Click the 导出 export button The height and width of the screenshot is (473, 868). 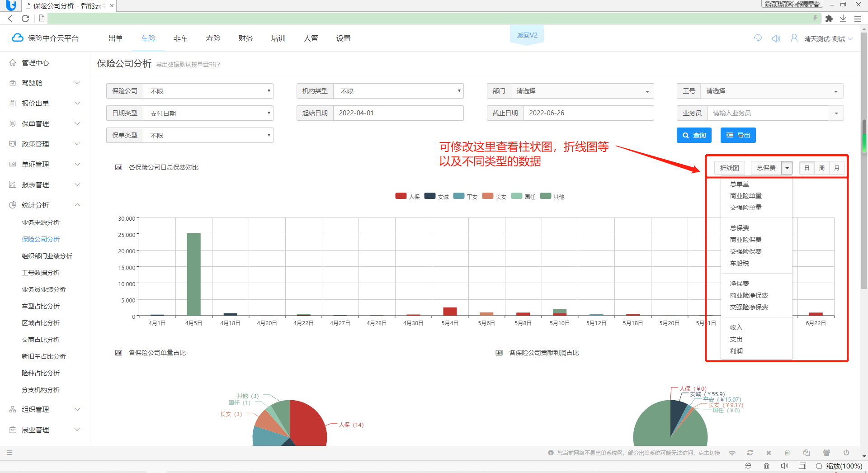[x=738, y=135]
